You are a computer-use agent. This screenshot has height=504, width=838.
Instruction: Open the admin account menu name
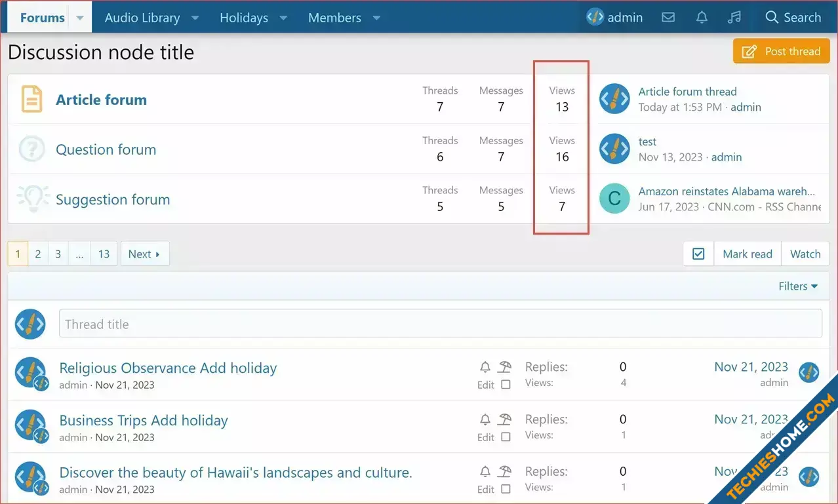pyautogui.click(x=625, y=18)
